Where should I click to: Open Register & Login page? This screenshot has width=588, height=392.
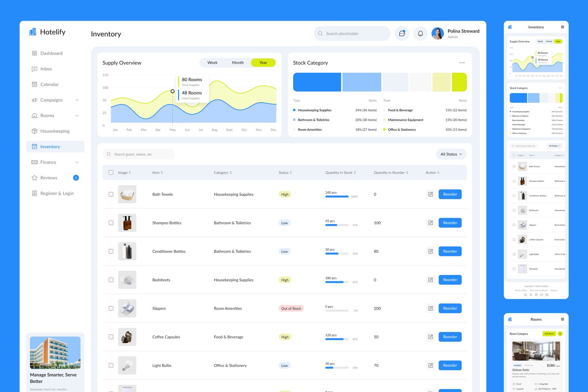[x=57, y=193]
